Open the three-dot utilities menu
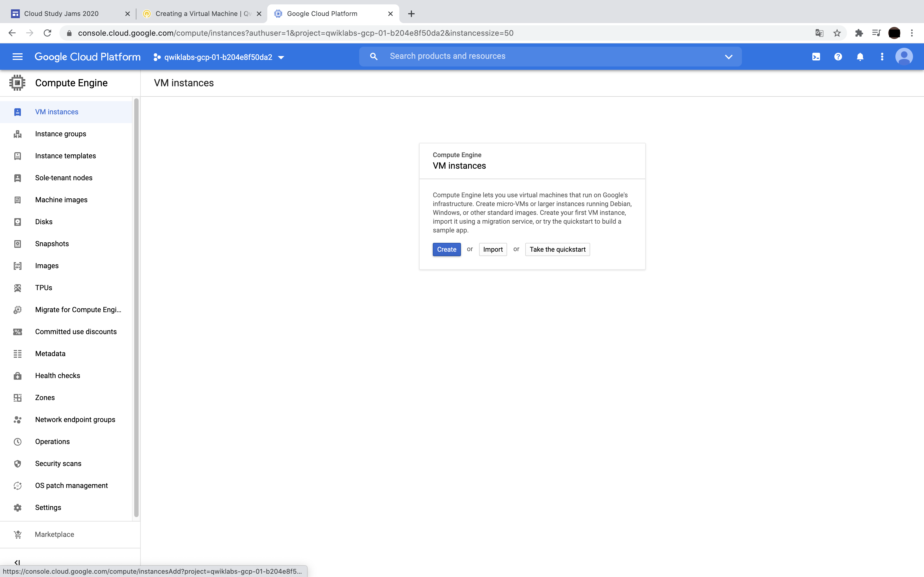 pos(882,57)
